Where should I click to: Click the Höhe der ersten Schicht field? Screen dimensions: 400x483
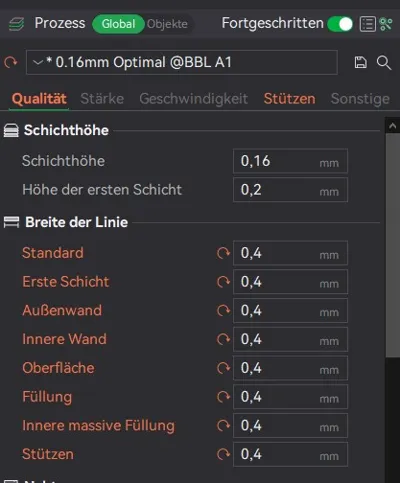[x=290, y=190]
